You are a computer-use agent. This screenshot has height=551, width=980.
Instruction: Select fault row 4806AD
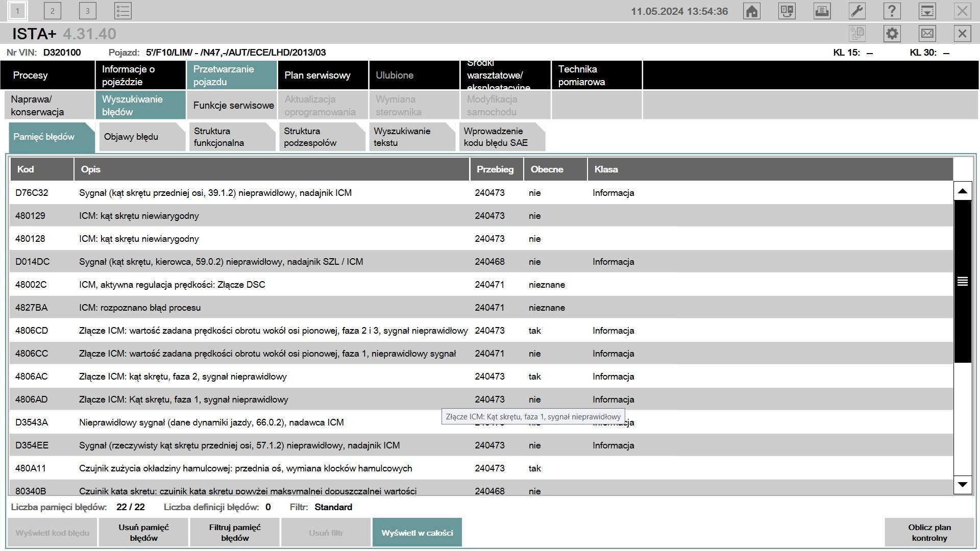pyautogui.click(x=481, y=399)
